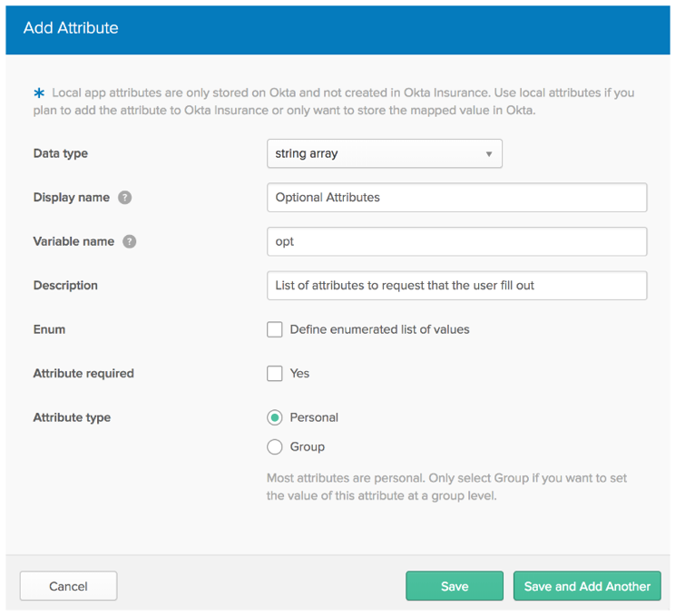This screenshot has width=675, height=616.
Task: Focus the Display name text field
Action: click(456, 198)
